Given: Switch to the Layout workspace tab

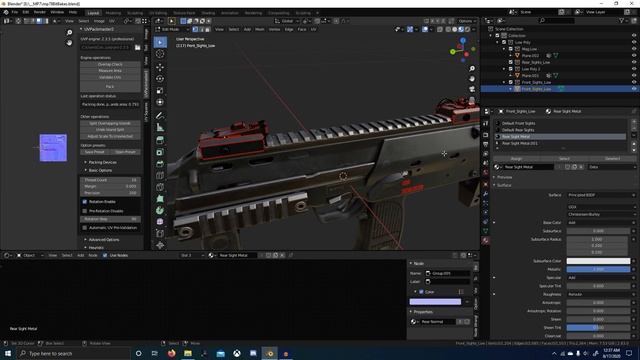Looking at the screenshot, I should [93, 13].
